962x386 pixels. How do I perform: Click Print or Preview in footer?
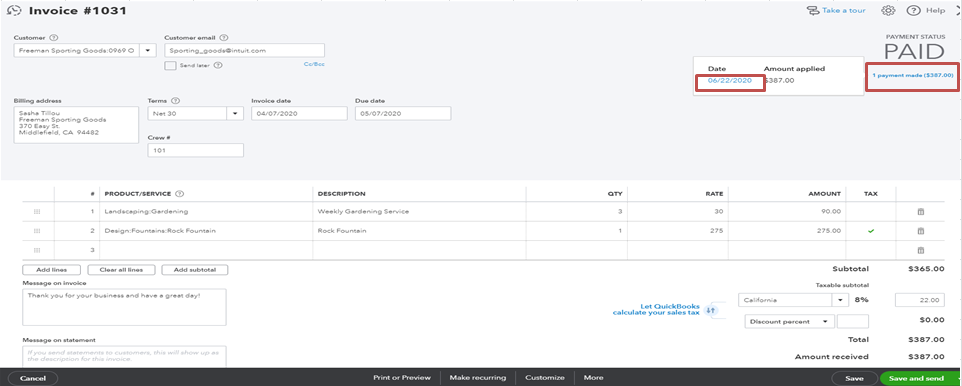click(402, 378)
